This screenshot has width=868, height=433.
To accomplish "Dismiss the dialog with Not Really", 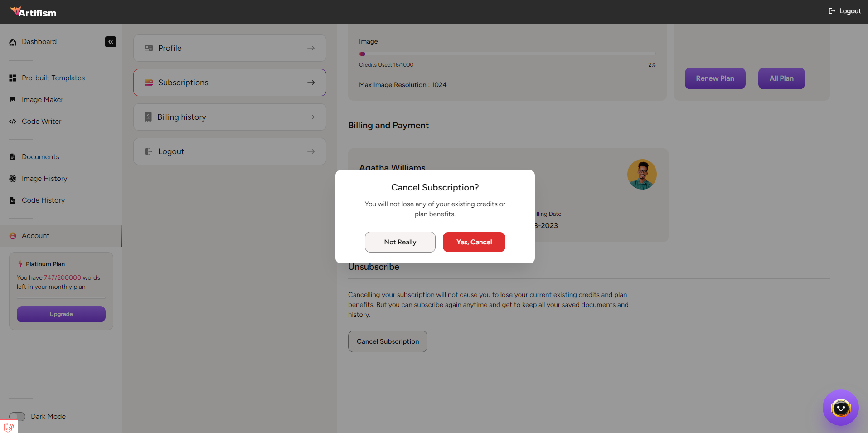I will 400,242.
